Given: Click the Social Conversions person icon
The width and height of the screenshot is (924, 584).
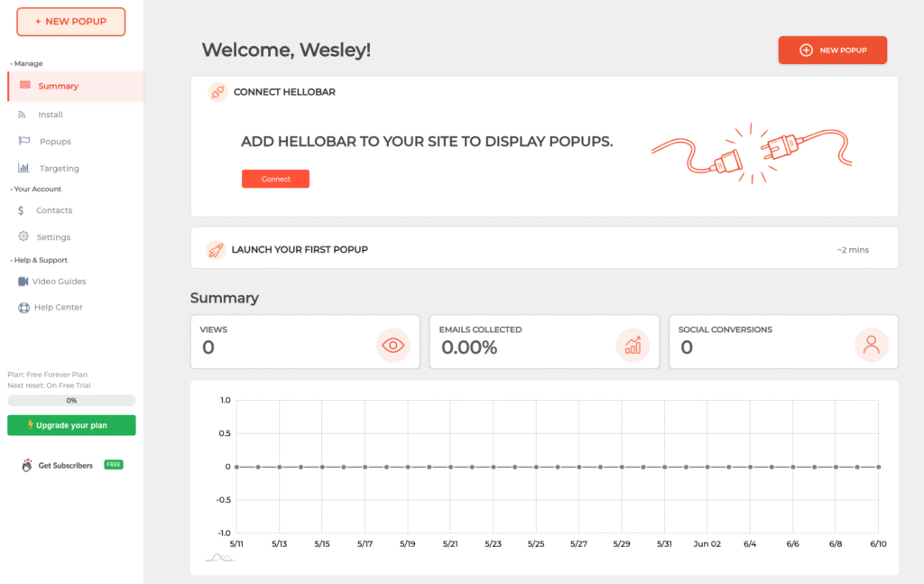Looking at the screenshot, I should (871, 346).
